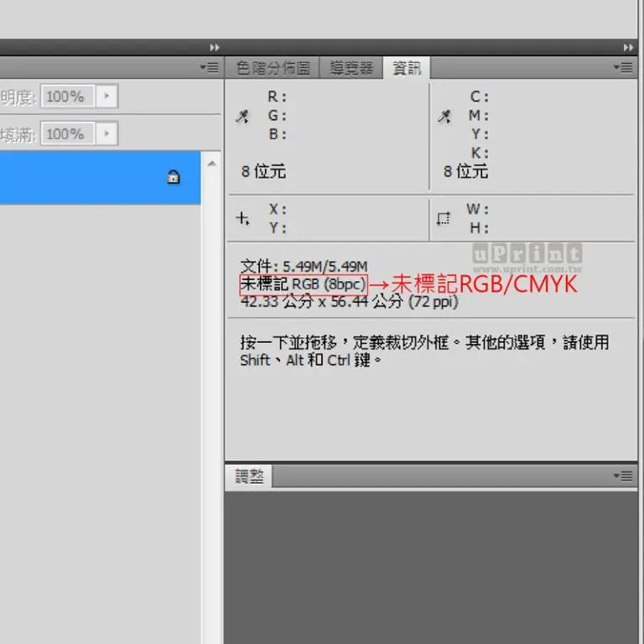Click the opacity 100% input field
644x644 pixels.
coord(68,96)
